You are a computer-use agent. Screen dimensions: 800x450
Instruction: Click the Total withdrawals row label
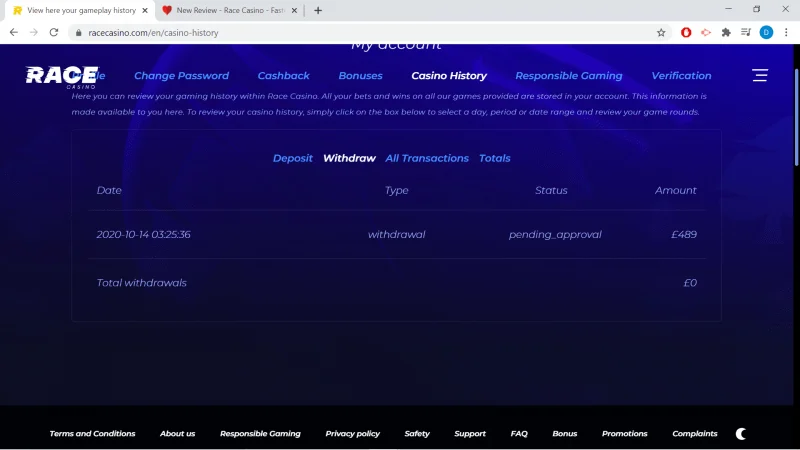tap(141, 283)
